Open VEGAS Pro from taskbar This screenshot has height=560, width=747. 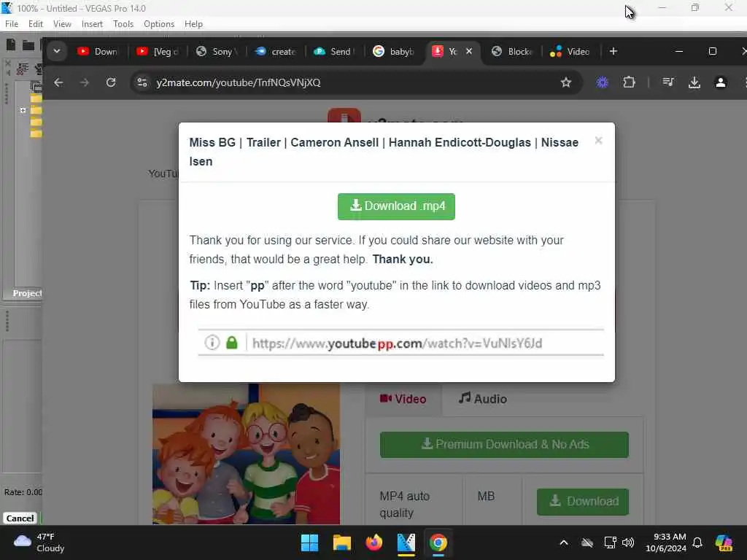click(406, 542)
